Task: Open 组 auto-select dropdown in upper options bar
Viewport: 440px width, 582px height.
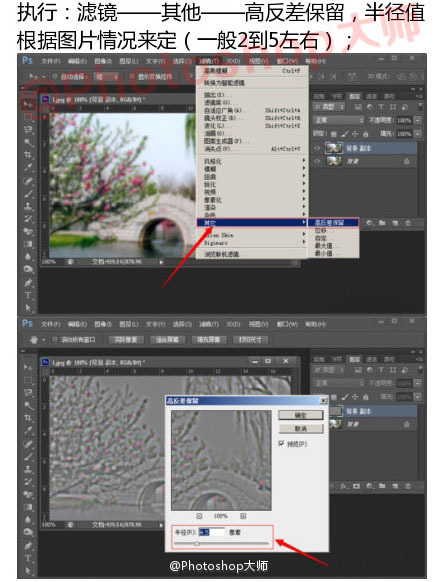Action: [107, 76]
